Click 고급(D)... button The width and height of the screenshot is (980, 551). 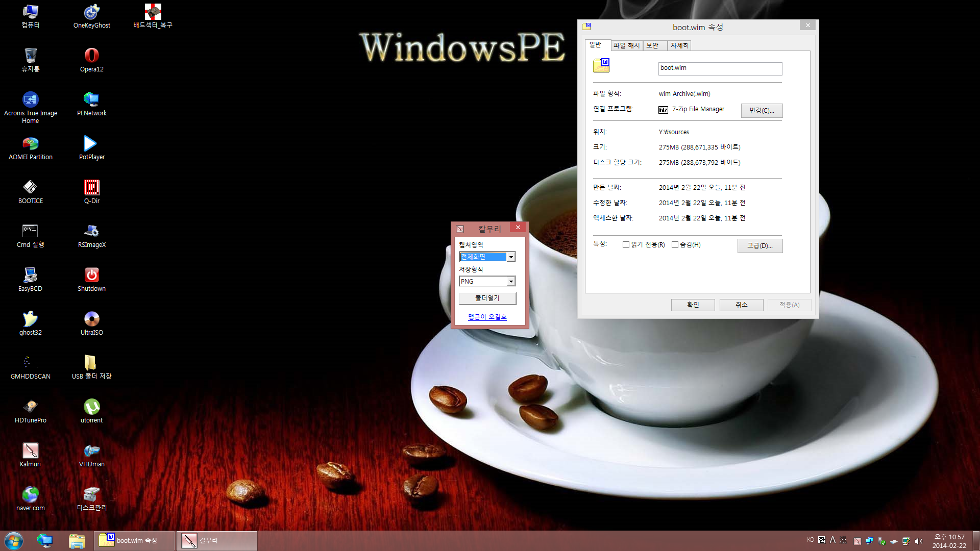click(x=760, y=245)
